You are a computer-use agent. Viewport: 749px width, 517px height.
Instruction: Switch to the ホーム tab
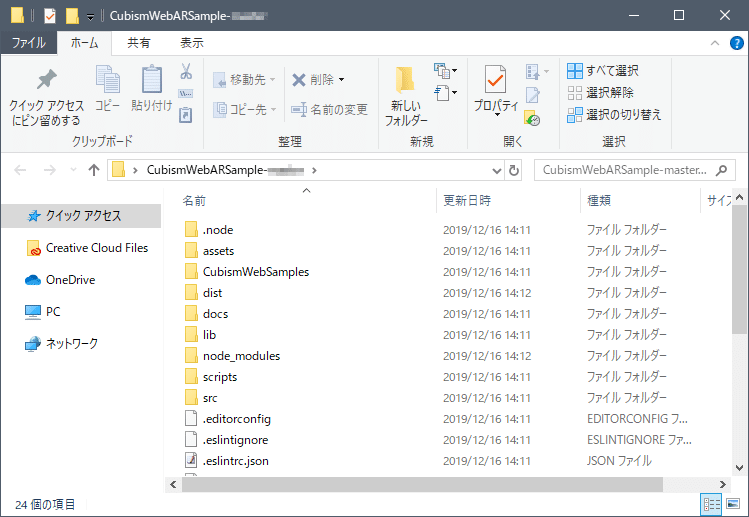click(85, 43)
